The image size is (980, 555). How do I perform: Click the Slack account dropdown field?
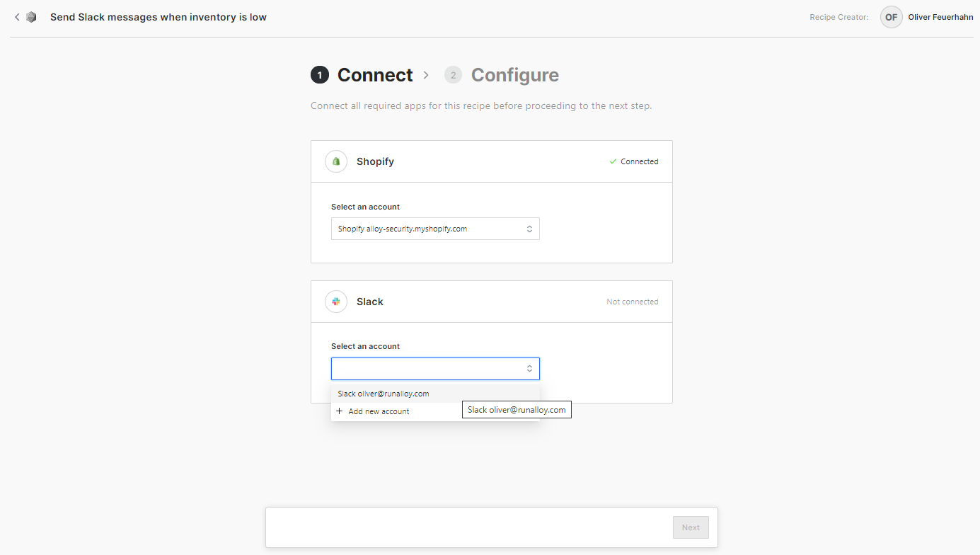point(435,369)
